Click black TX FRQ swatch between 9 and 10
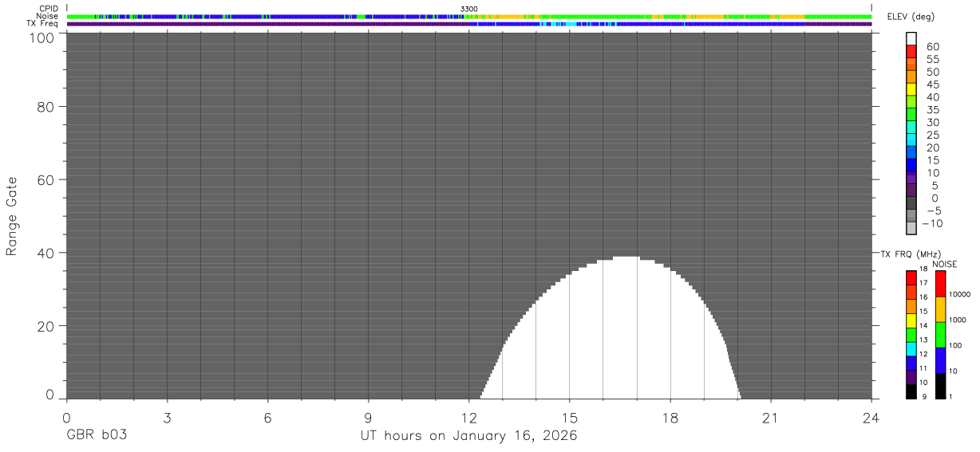This screenshot has width=980, height=452. [x=911, y=391]
